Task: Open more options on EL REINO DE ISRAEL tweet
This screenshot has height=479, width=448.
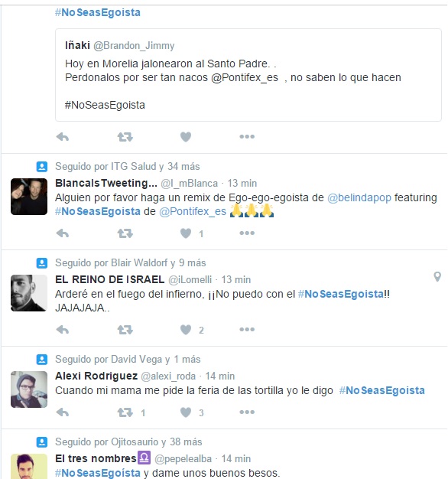Action: point(247,329)
